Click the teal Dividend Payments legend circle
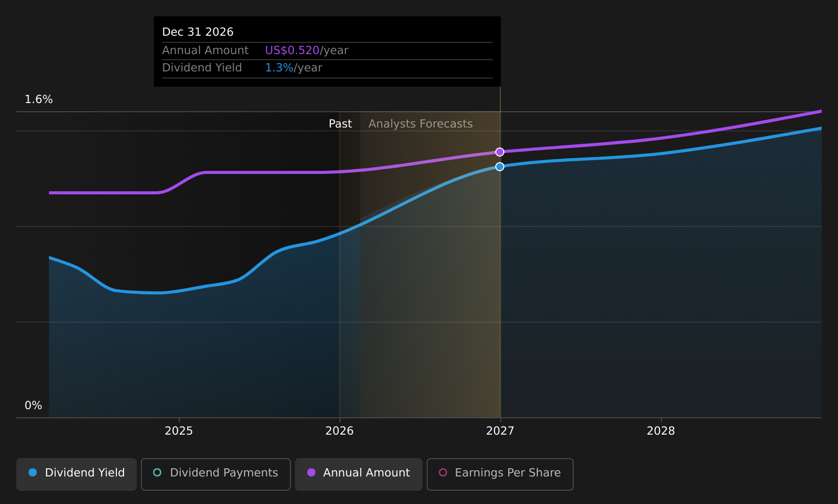Screen dimensions: 838x504 click(x=157, y=472)
